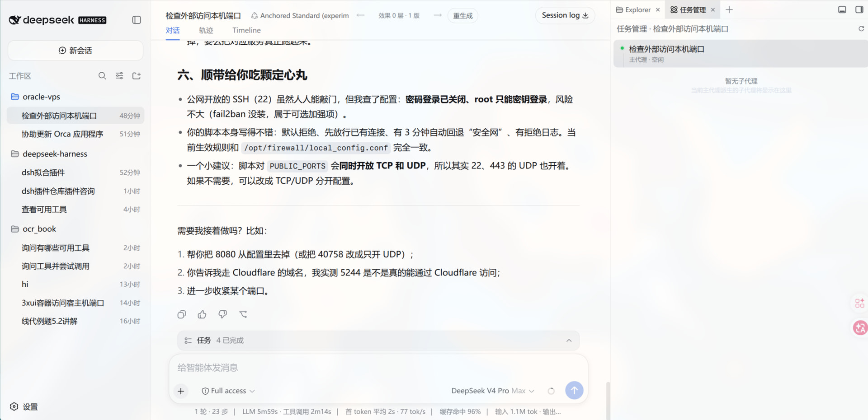This screenshot has height=420, width=868.
Task: Open the 3xui容器访问宿主机端口 conversation
Action: [75, 303]
